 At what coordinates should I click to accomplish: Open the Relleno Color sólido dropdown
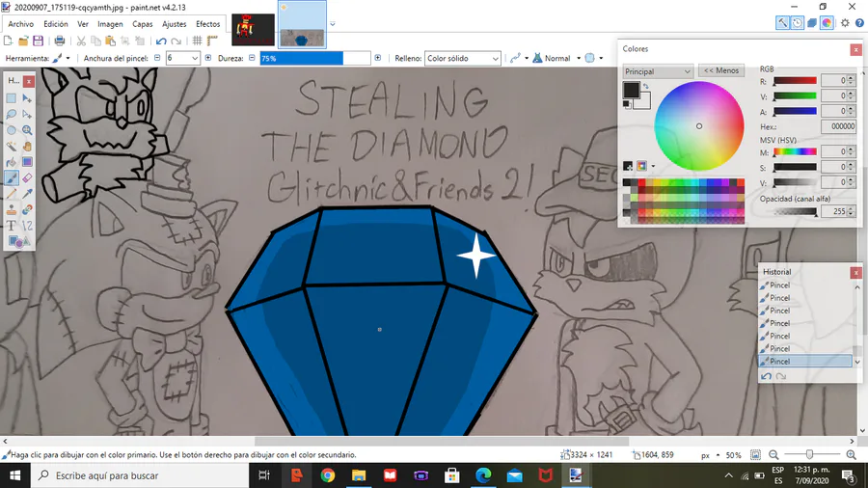463,58
